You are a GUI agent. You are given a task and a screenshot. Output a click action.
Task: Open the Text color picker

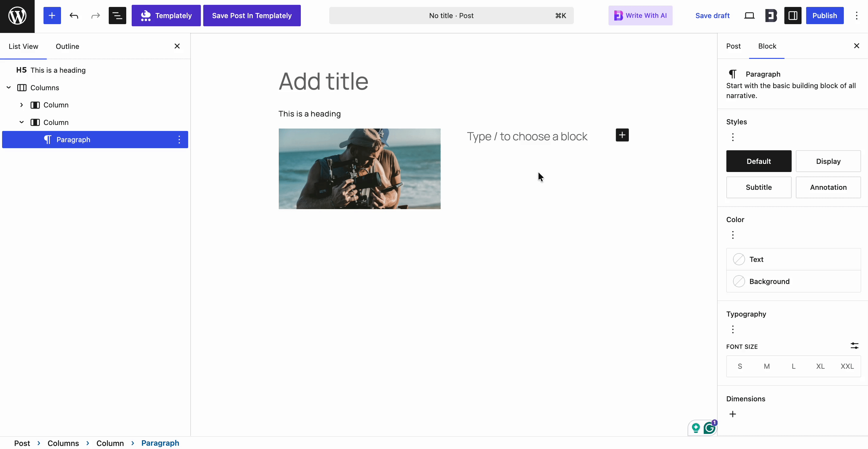(x=793, y=259)
